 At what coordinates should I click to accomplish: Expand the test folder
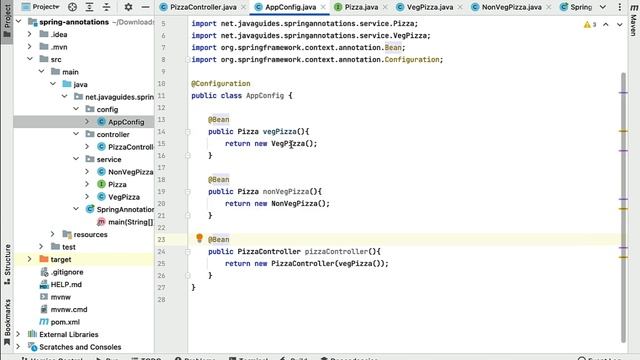(41, 247)
